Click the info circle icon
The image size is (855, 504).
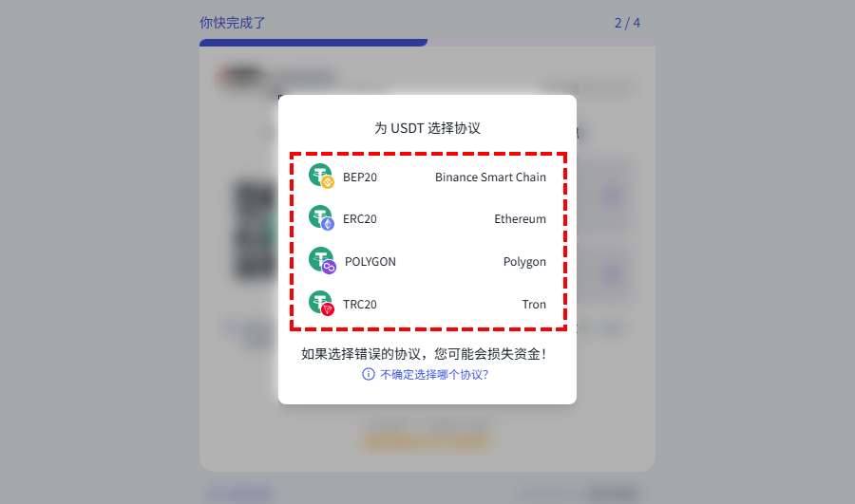point(369,374)
